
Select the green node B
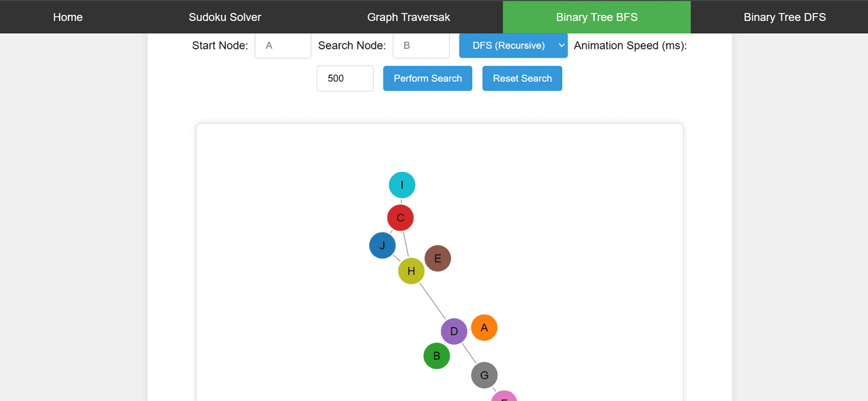point(437,356)
